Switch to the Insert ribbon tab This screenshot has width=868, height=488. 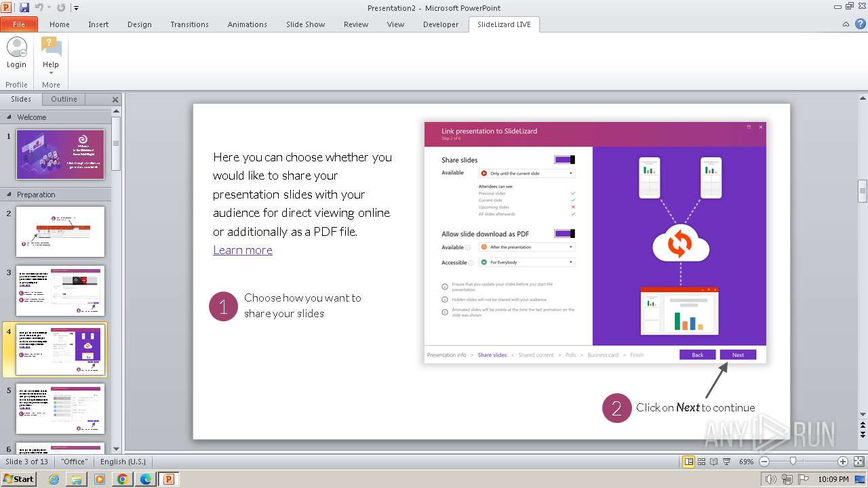tap(98, 24)
